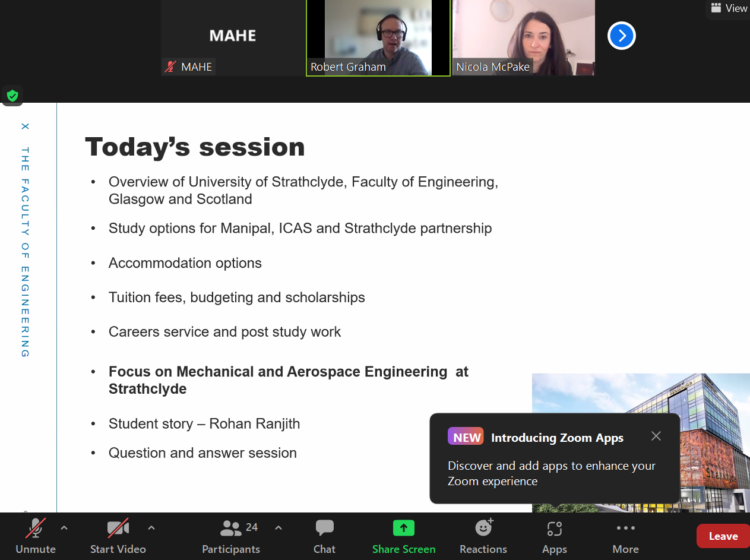Select the MAHE participant tile
The height and width of the screenshot is (560, 750).
(232, 37)
